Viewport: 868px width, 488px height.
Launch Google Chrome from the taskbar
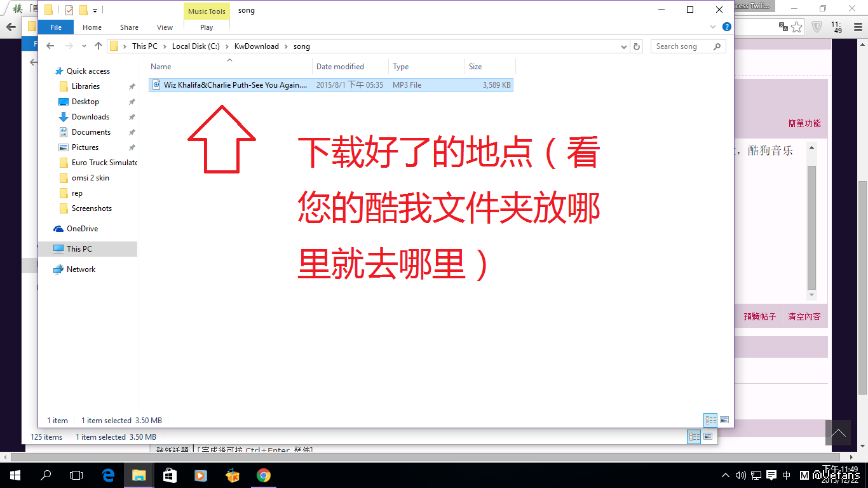tap(263, 475)
